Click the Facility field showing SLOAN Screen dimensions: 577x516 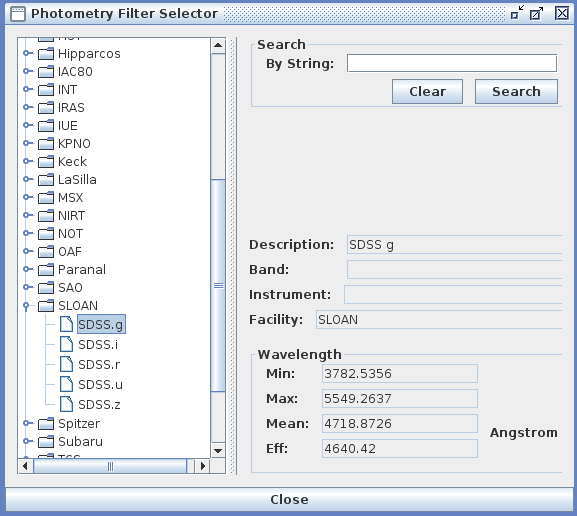(x=439, y=319)
